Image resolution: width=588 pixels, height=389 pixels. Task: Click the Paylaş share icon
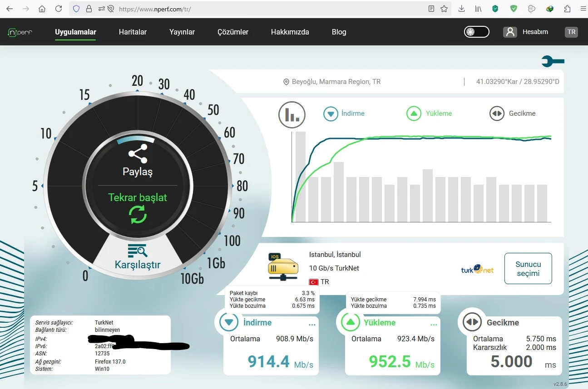[x=138, y=154]
